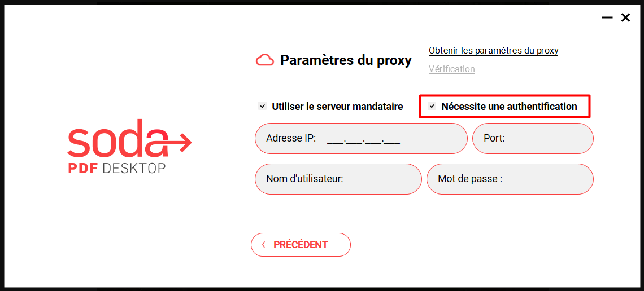Click the Nécessite une authentification label text
Viewport: 644px width, 291px height.
[x=509, y=107]
